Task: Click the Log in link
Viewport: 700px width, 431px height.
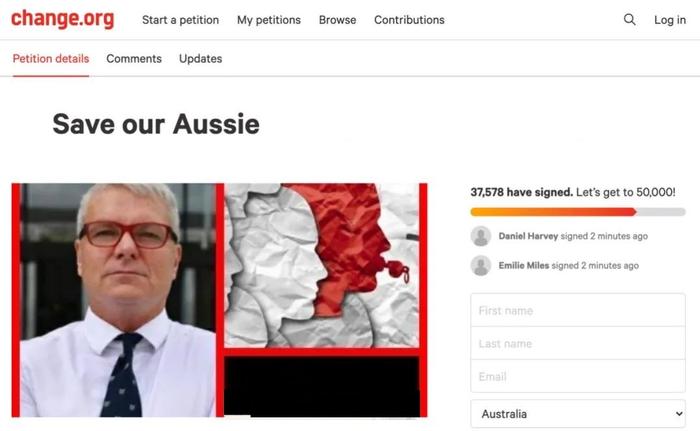Action: click(670, 20)
